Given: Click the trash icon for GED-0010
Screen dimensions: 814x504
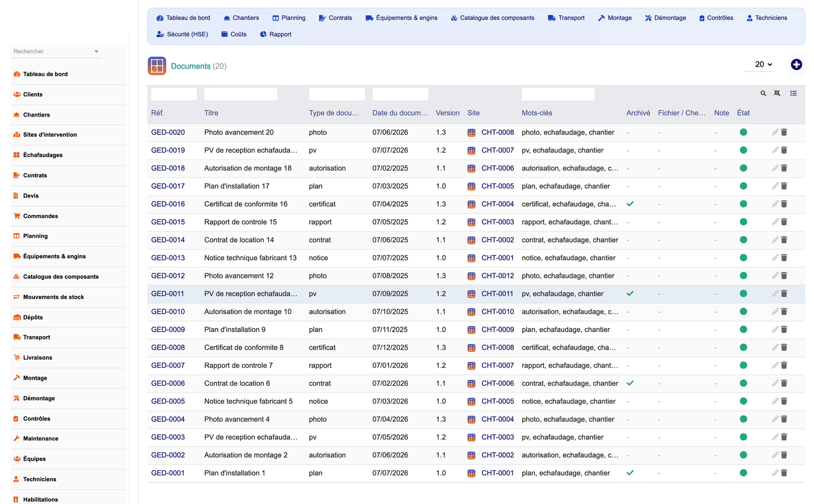Looking at the screenshot, I should tap(784, 311).
